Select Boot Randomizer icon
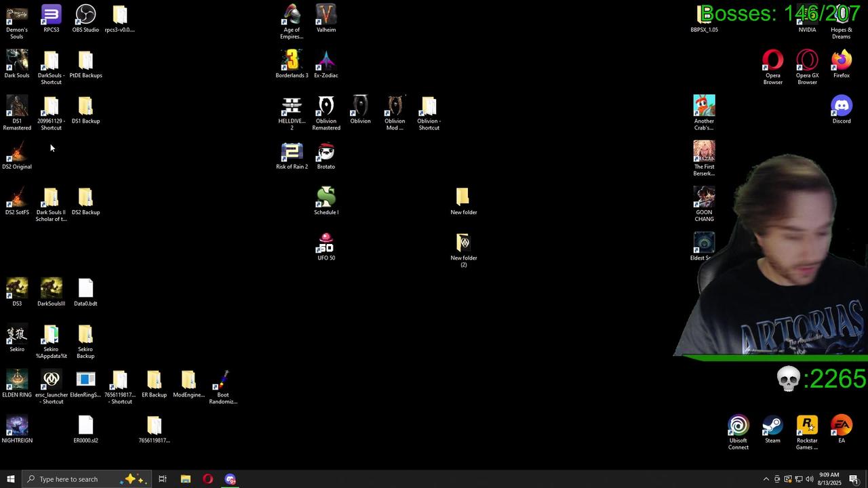Screen dimensions: 868x488 [x=223, y=387]
